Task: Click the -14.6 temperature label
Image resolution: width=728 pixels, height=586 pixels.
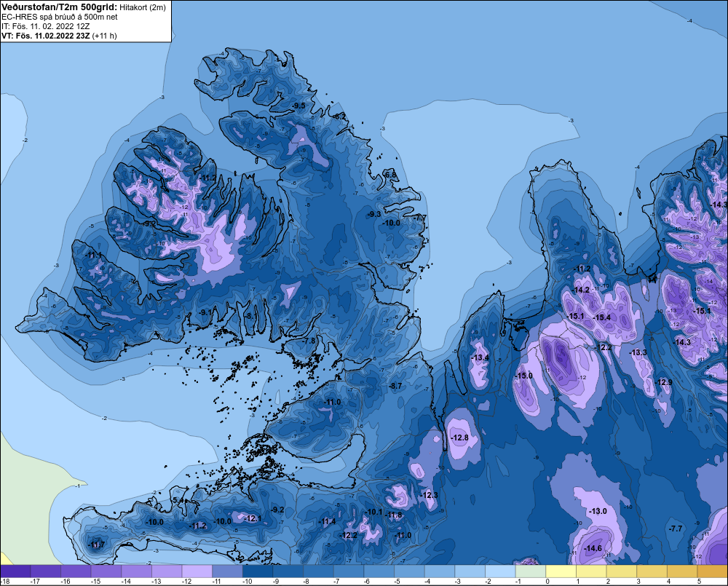Action: pos(593,548)
